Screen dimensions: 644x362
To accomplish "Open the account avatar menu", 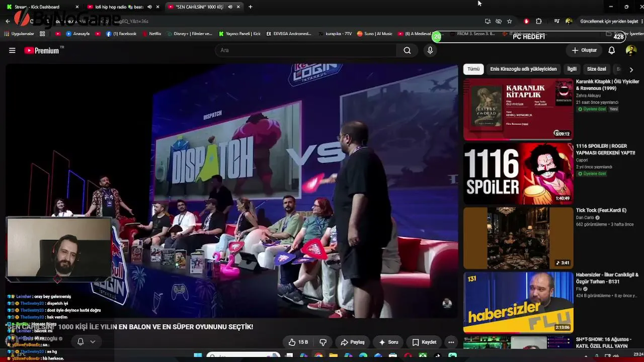I will 631,50.
